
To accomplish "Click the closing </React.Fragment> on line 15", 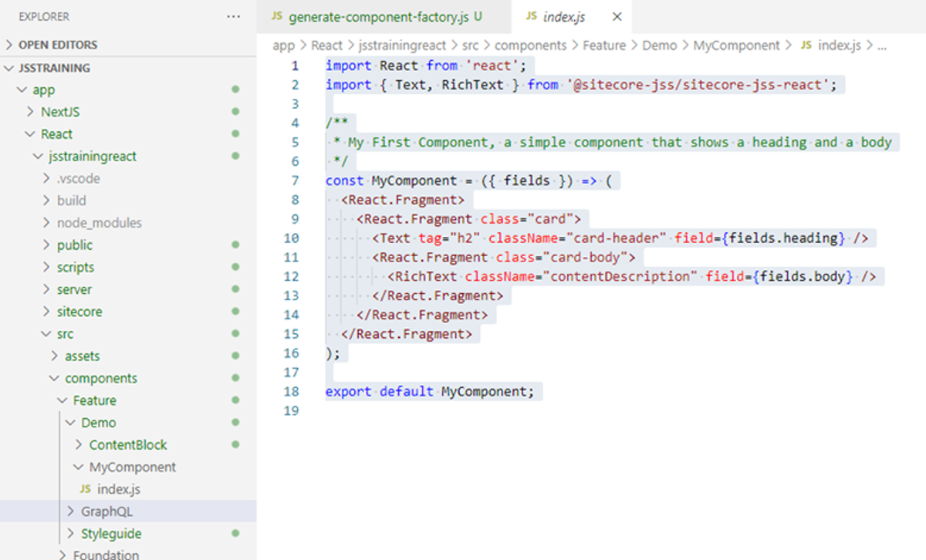I will click(x=407, y=334).
